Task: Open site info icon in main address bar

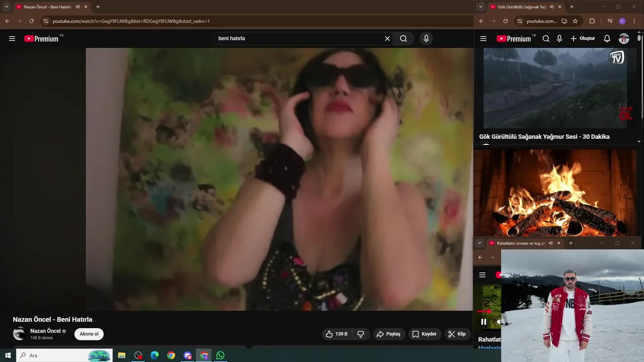Action: pos(46,21)
